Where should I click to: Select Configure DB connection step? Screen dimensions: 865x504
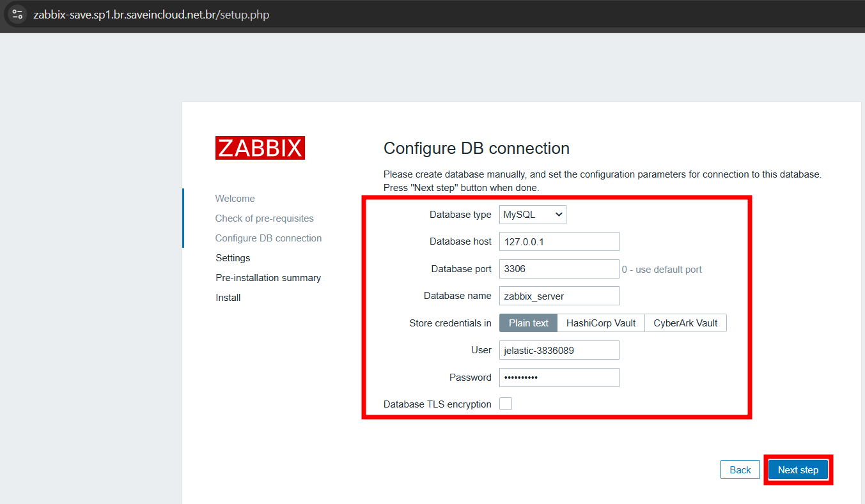269,238
